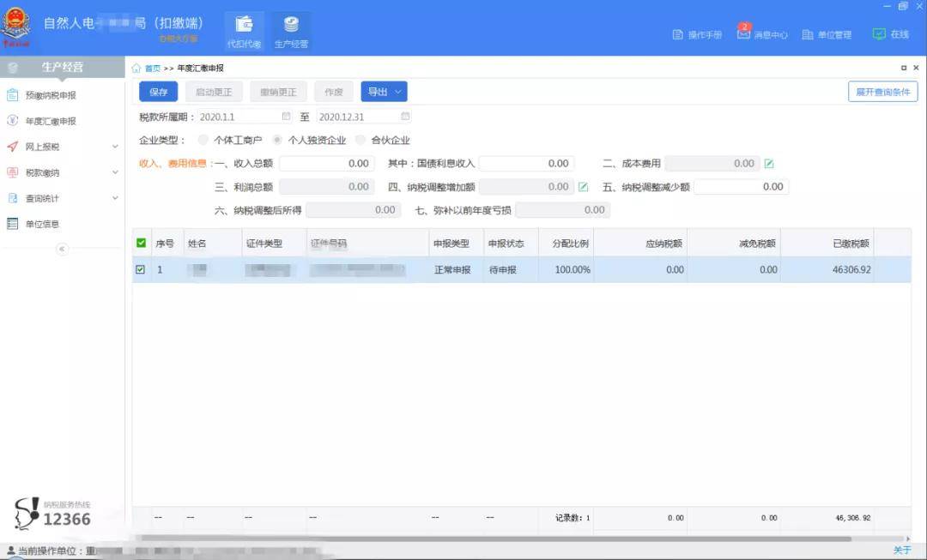Open 操作手册 from the top bar
The image size is (927, 560).
point(698,35)
